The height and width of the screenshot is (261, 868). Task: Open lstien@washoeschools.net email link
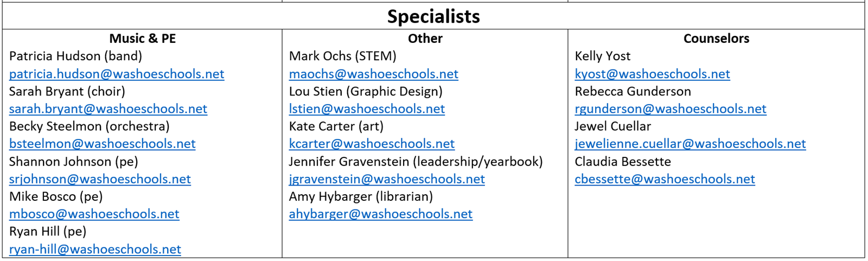(367, 109)
